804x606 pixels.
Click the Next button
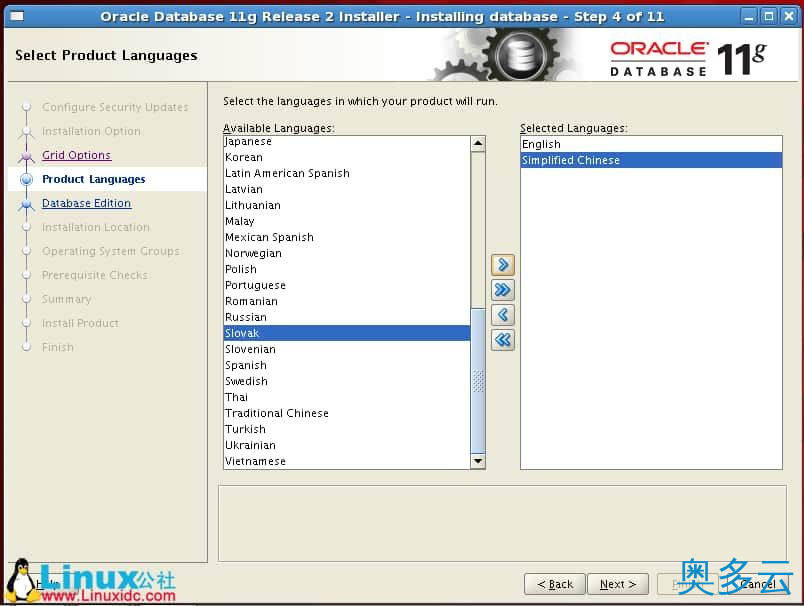pyautogui.click(x=618, y=584)
